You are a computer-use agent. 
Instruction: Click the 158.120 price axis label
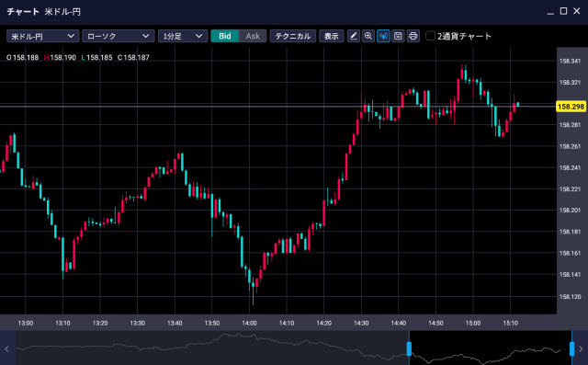570,297
